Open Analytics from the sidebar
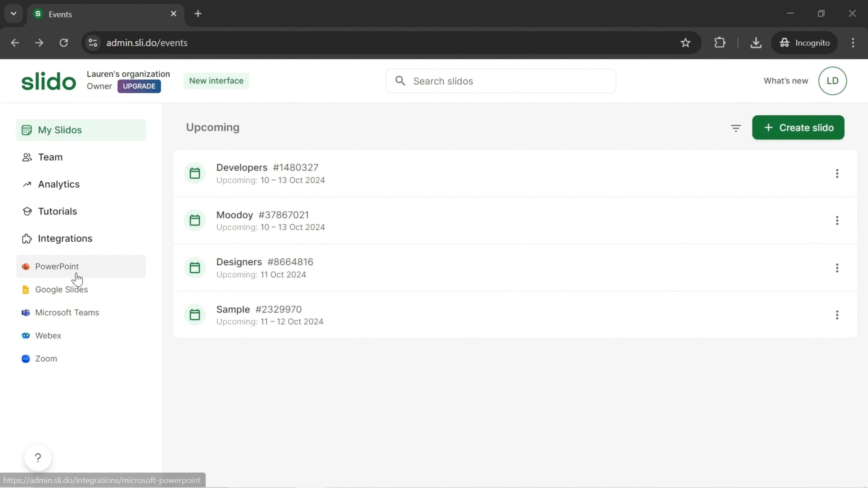 pos(59,184)
